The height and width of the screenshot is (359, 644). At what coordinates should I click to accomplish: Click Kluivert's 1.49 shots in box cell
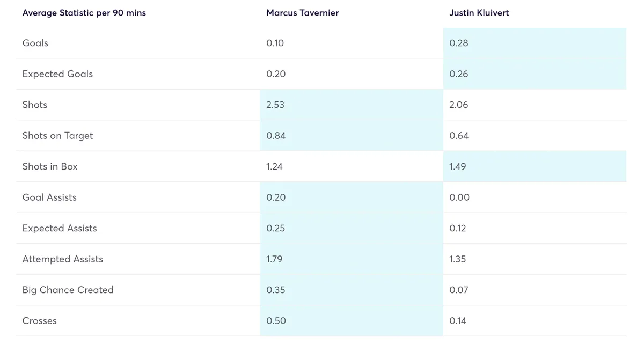(x=458, y=166)
